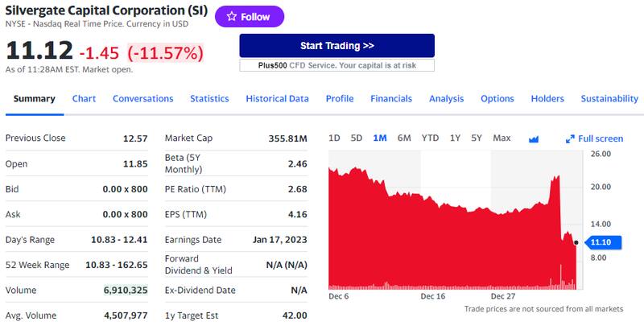
Task: Open the Sustainability tab
Action: click(x=609, y=99)
